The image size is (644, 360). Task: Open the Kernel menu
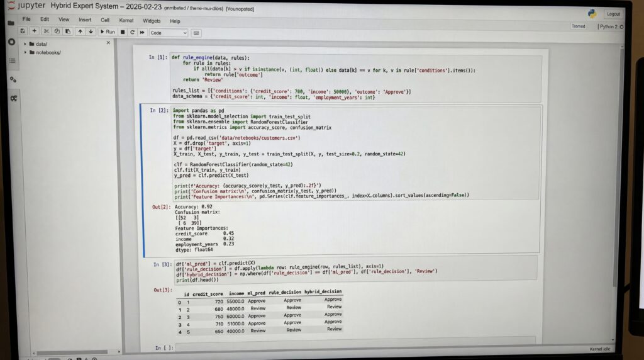126,20
